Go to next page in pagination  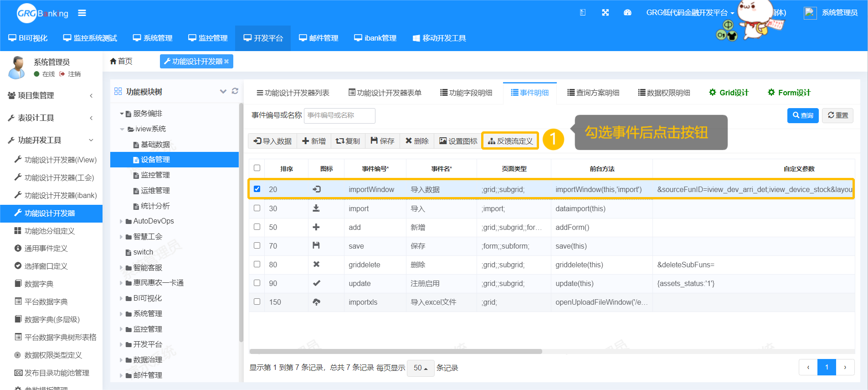point(845,367)
